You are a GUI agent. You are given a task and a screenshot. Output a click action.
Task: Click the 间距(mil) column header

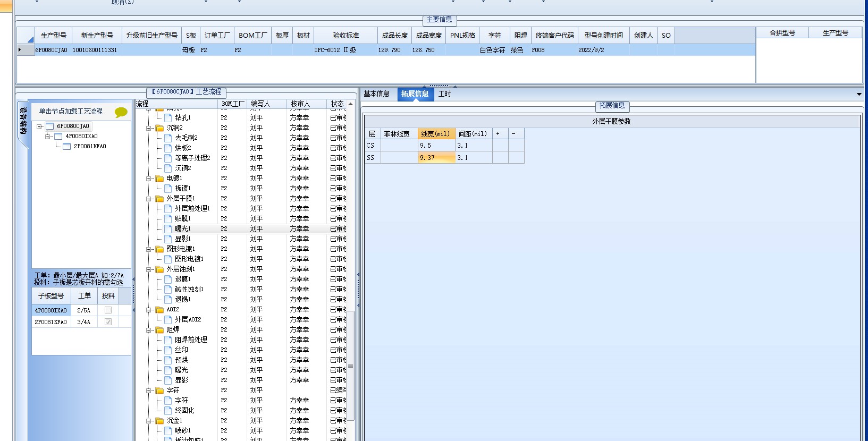pyautogui.click(x=473, y=134)
